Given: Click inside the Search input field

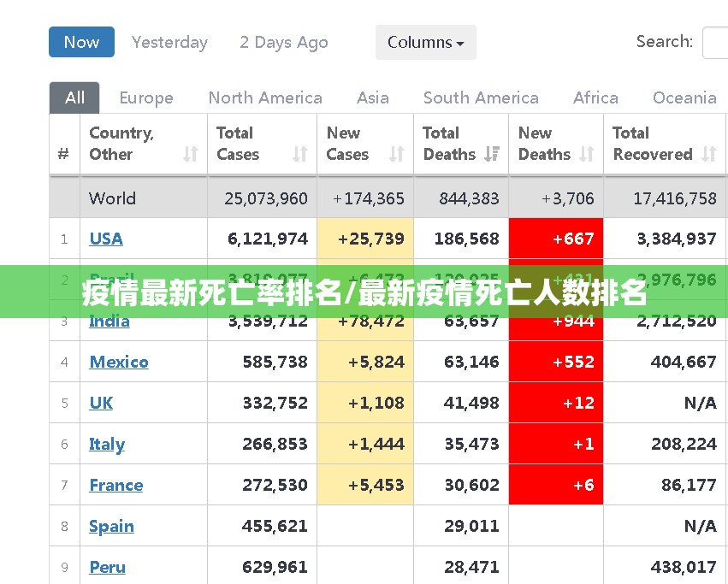Looking at the screenshot, I should [x=715, y=42].
